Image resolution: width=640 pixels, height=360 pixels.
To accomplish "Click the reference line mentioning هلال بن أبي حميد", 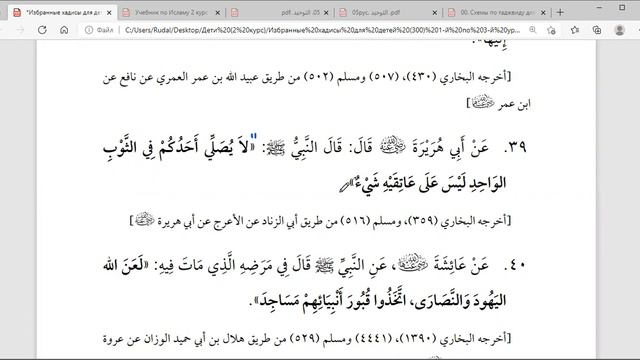I will pyautogui.click(x=307, y=339).
